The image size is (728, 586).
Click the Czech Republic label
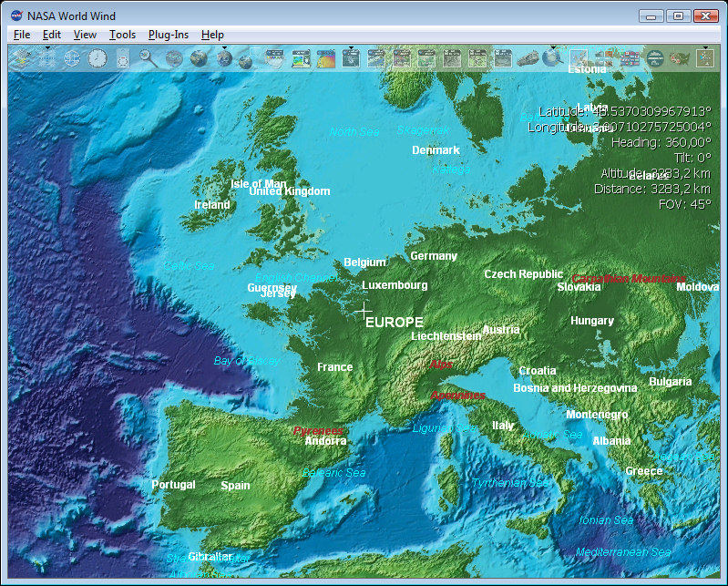pyautogui.click(x=523, y=274)
